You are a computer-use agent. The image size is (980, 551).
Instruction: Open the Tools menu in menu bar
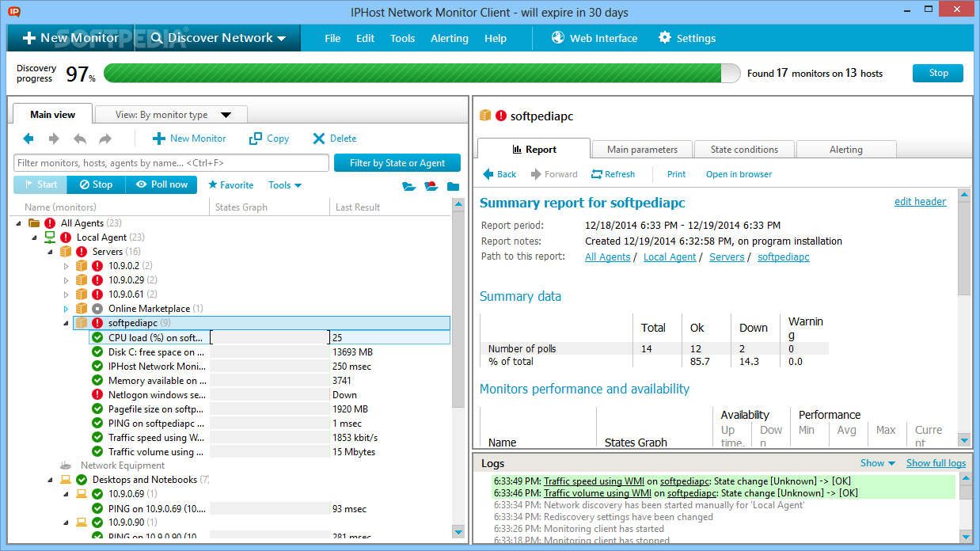click(402, 38)
